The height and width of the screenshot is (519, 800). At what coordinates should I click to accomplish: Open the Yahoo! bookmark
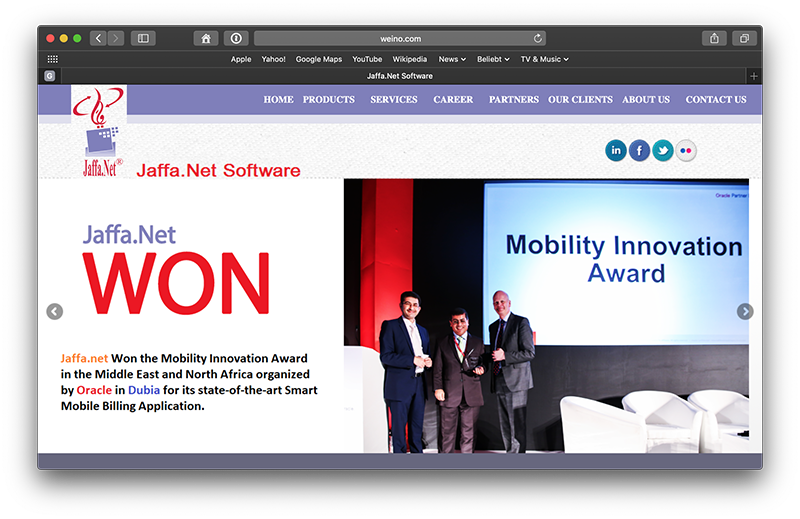click(273, 59)
